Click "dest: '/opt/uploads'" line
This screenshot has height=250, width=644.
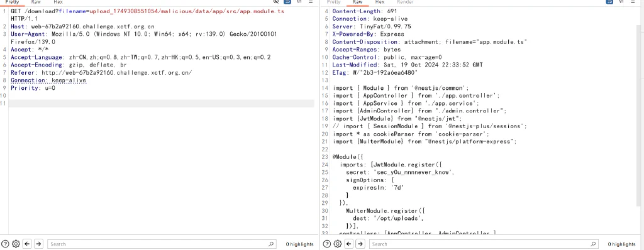388,219
